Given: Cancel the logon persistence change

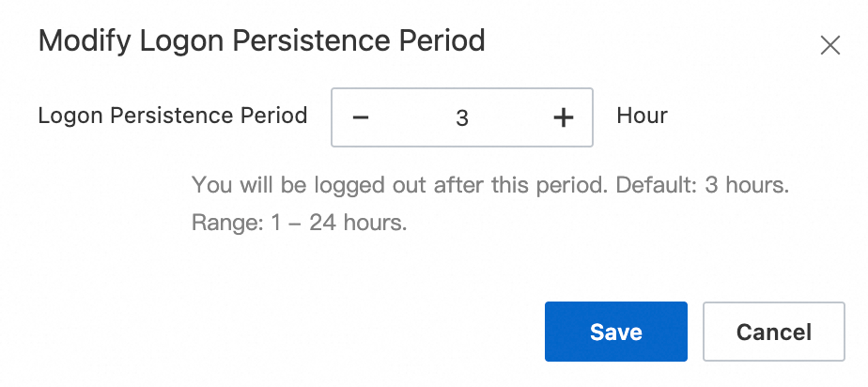Looking at the screenshot, I should pyautogui.click(x=773, y=332).
